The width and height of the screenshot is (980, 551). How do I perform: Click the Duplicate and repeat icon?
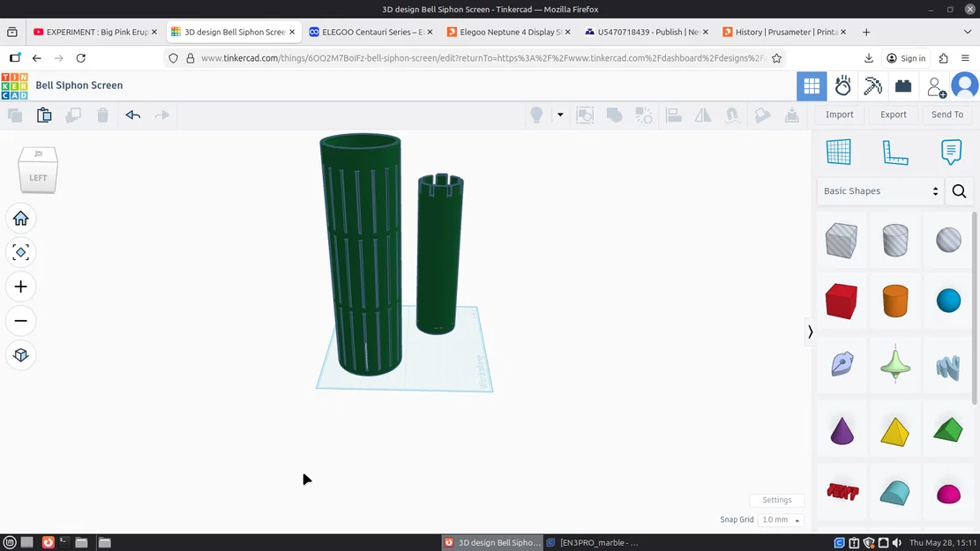[73, 115]
